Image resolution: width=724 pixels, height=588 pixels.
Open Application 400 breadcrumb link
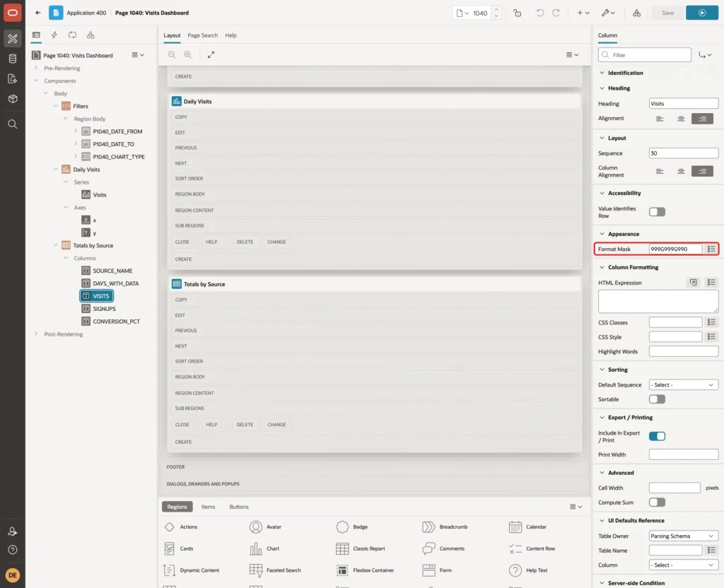click(x=86, y=13)
